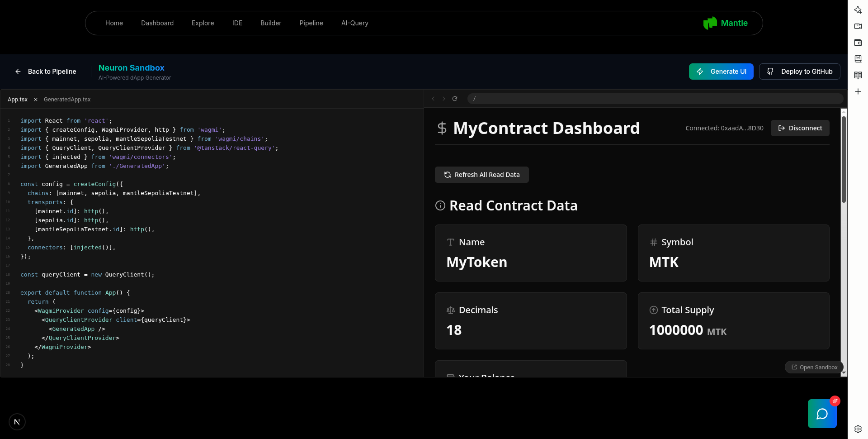Screen dimensions: 868x439
Task: Click the preview forward navigation arrow
Action: (444, 99)
